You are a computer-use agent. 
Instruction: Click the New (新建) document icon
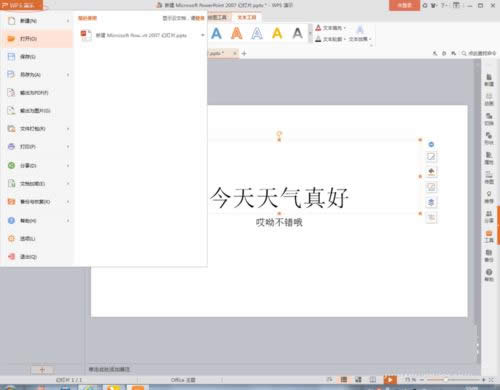click(x=12, y=21)
